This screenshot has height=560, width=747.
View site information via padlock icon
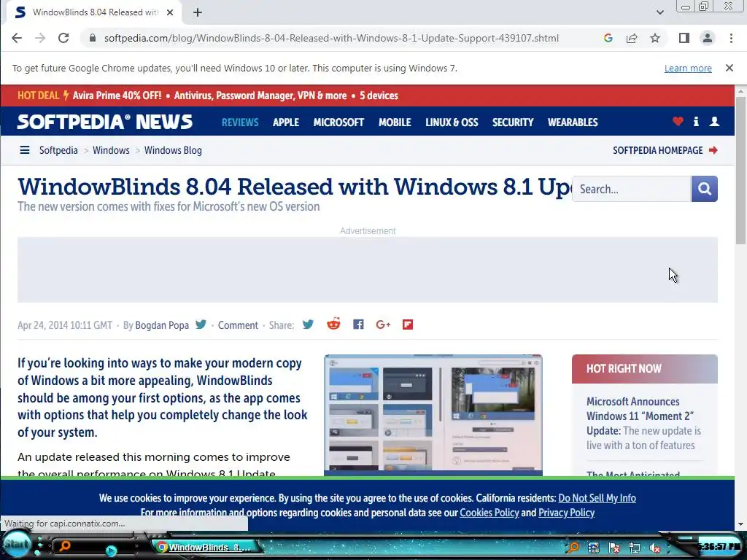93,38
